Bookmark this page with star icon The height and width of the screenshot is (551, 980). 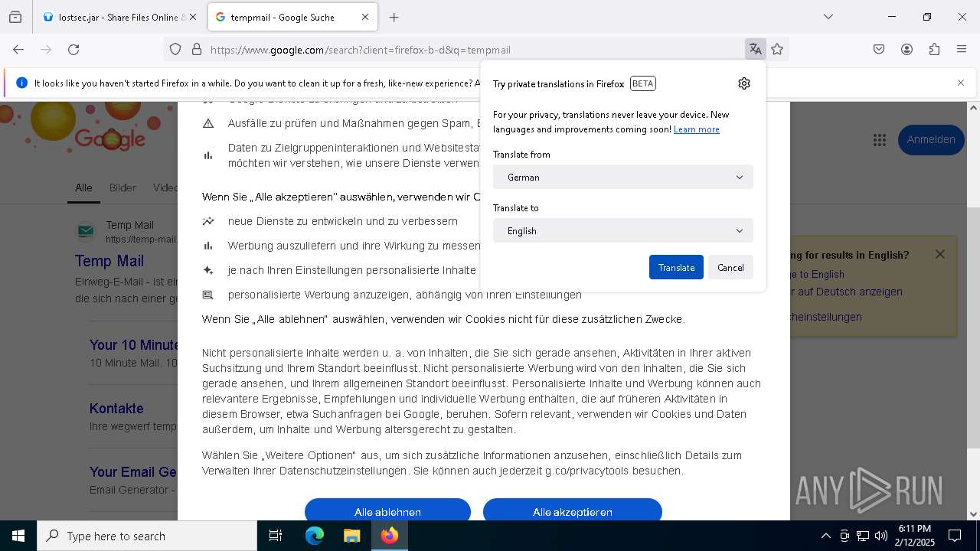tap(777, 50)
